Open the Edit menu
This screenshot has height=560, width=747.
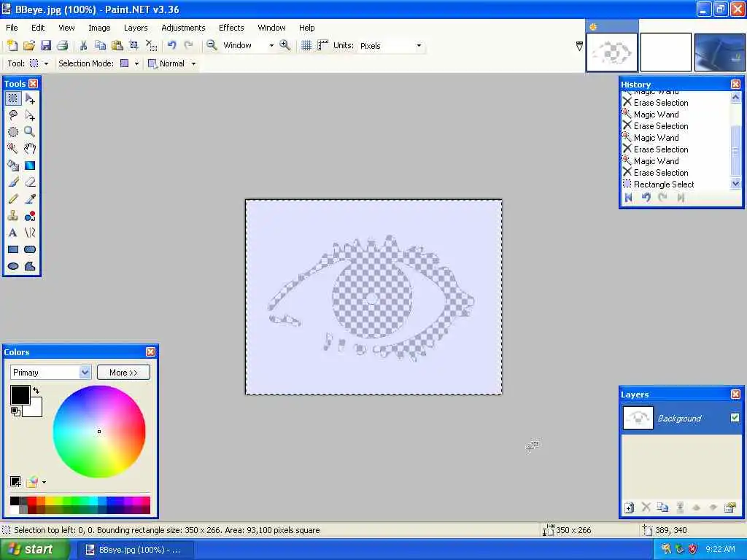(38, 28)
